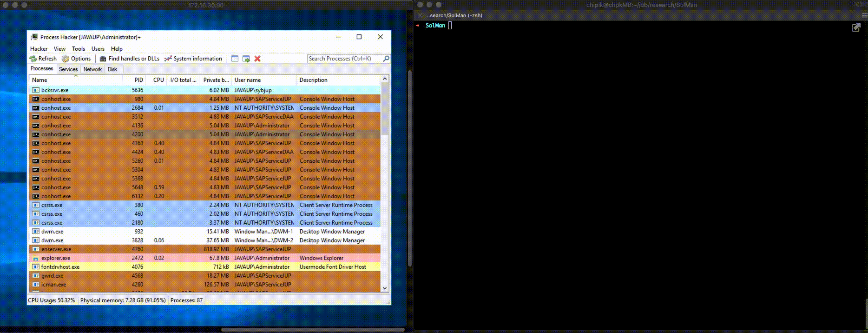868x333 pixels.
Task: Click icon of dwm.exe PID 3828
Action: 35,240
